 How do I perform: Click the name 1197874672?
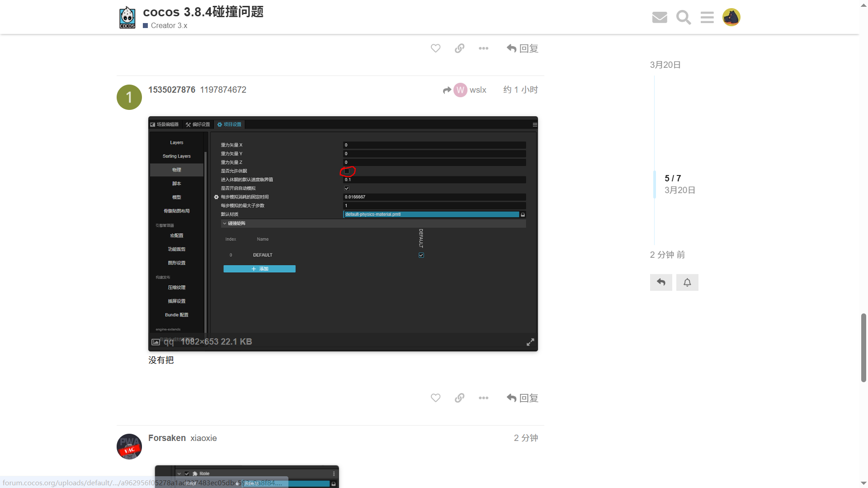coord(223,90)
